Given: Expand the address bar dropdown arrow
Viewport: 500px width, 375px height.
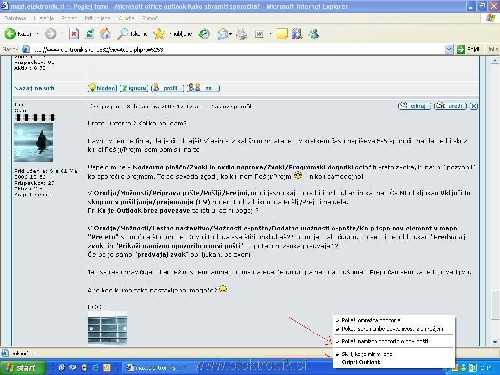Looking at the screenshot, I should (449, 49).
